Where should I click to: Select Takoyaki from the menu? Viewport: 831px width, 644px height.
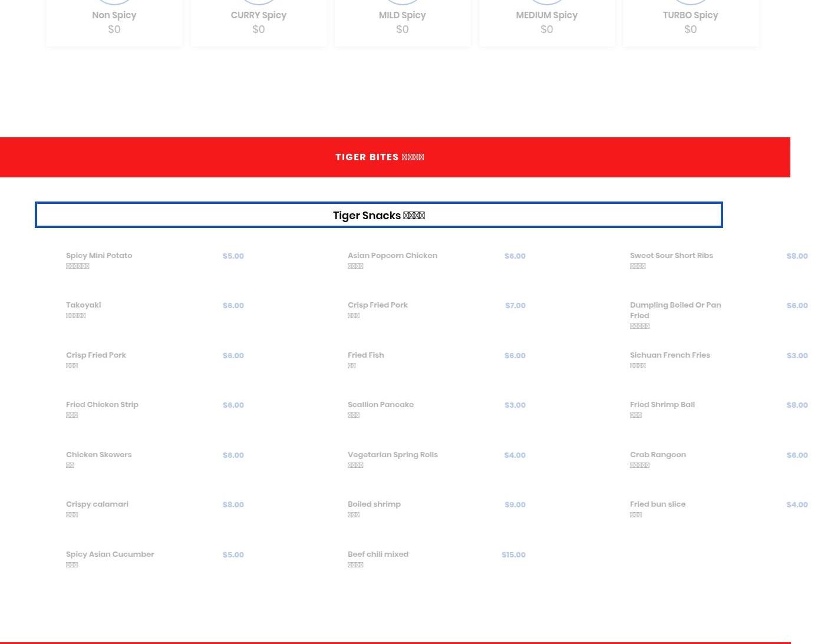point(84,305)
